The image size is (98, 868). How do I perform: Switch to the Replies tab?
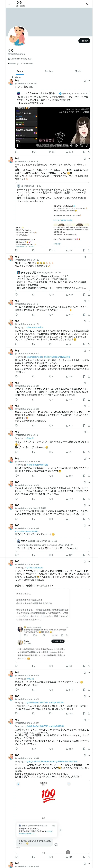tap(49, 71)
